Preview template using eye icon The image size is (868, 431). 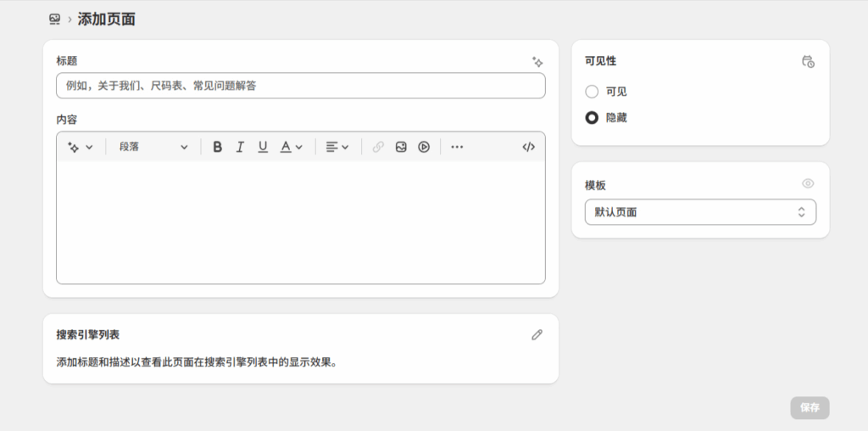click(x=808, y=184)
